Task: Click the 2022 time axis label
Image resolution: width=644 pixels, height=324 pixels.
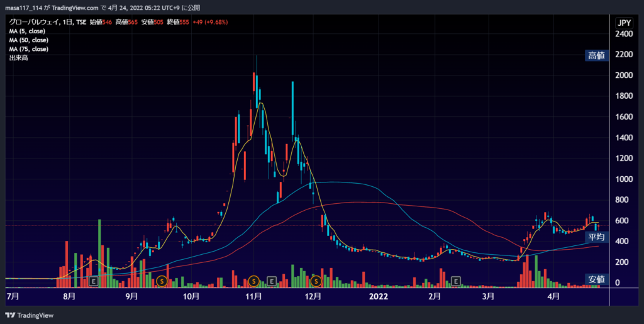Action: 378,296
